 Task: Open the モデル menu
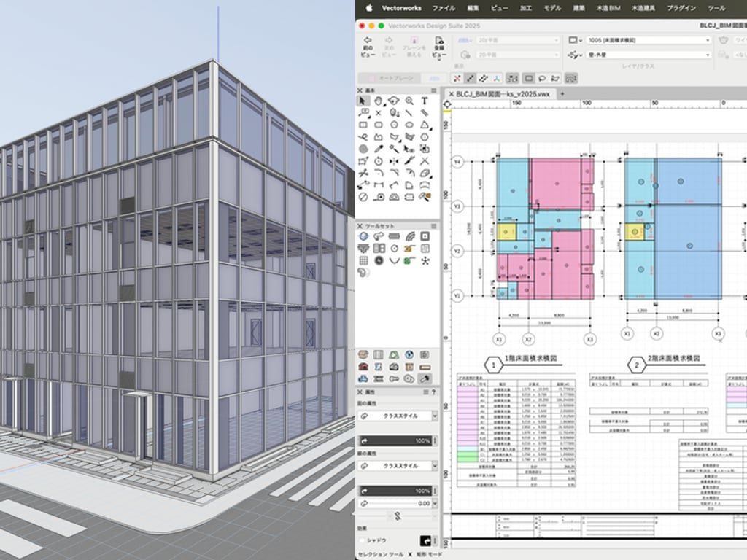click(552, 8)
